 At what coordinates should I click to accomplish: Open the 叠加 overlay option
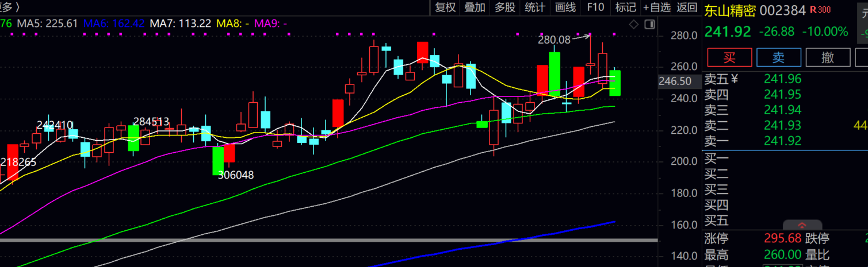pos(475,7)
